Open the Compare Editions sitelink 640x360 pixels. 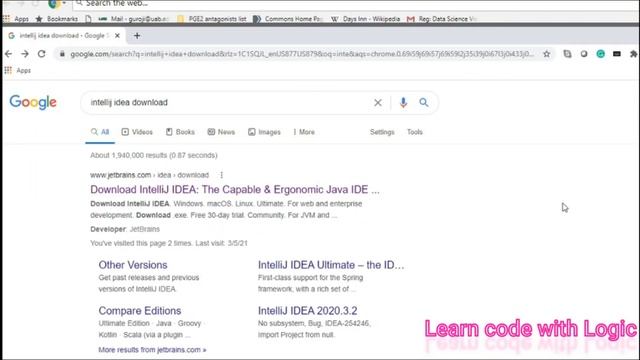coord(140,311)
